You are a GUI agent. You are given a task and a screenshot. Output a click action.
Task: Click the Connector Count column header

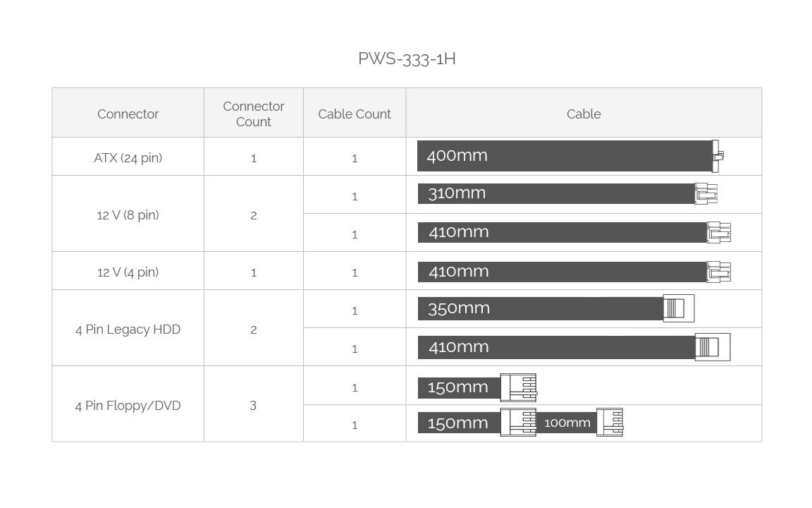(x=253, y=114)
